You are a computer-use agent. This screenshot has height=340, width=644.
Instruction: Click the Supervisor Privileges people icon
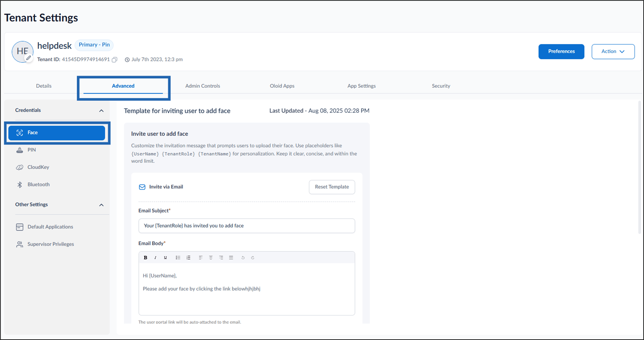point(20,244)
